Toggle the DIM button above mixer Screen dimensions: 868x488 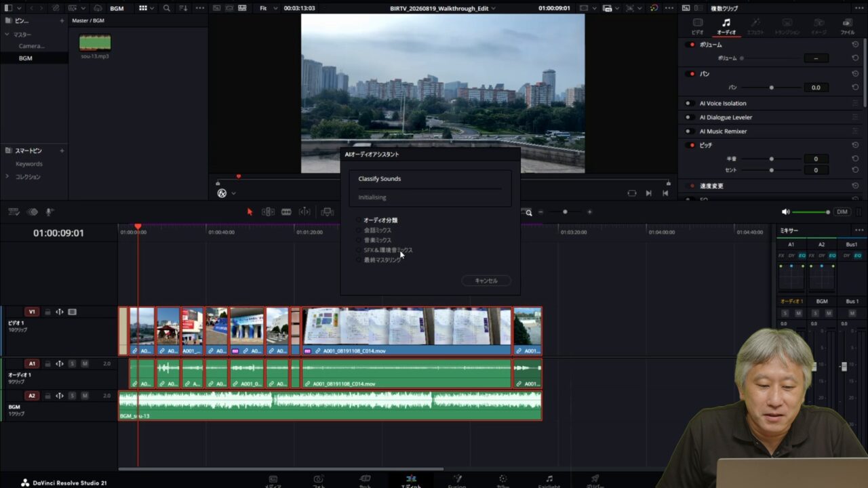click(842, 212)
